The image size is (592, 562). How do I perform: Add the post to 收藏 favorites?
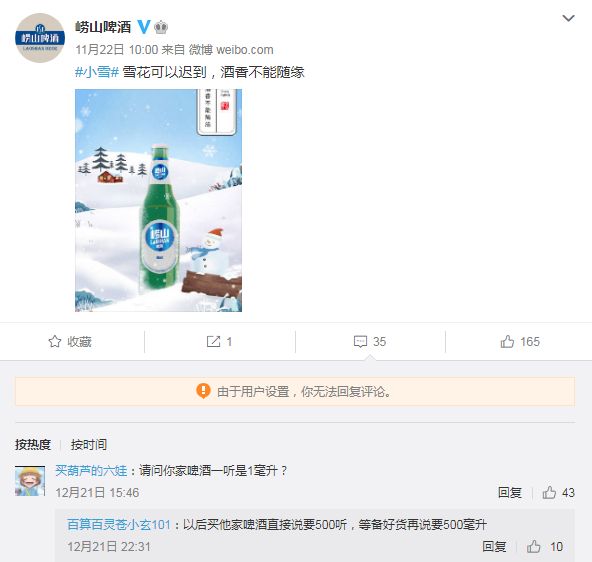(x=70, y=342)
